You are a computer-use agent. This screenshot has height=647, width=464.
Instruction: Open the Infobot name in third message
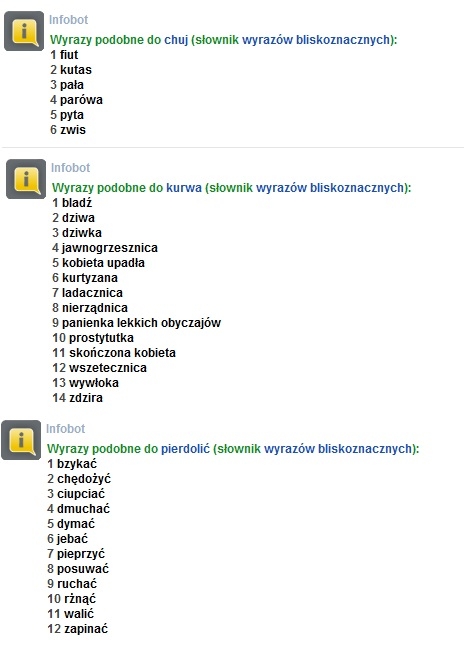[x=66, y=428]
